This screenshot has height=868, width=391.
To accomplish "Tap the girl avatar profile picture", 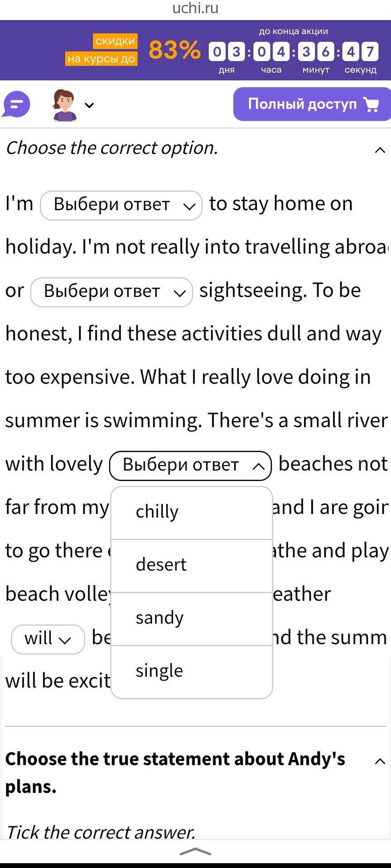I will (x=65, y=105).
